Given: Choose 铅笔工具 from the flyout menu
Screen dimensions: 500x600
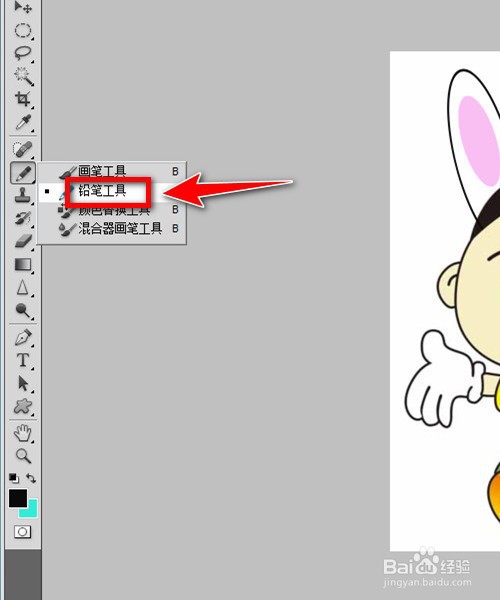Looking at the screenshot, I should [112, 191].
